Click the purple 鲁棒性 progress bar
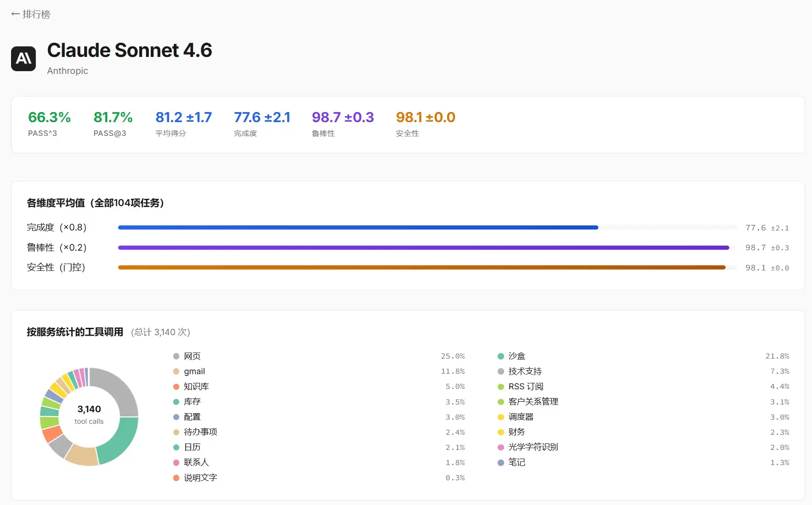Image resolution: width=812 pixels, height=505 pixels. point(423,248)
